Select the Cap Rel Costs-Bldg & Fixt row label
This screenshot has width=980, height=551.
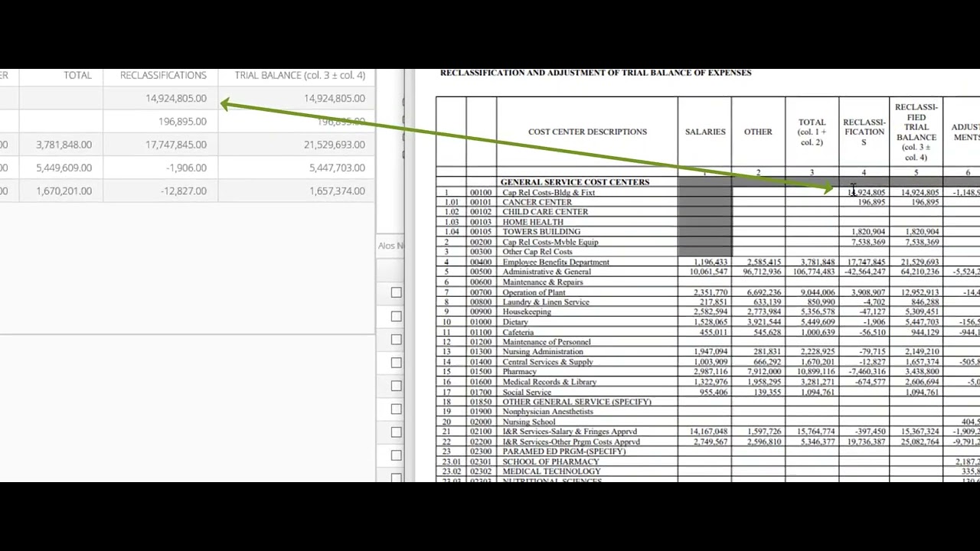click(548, 193)
